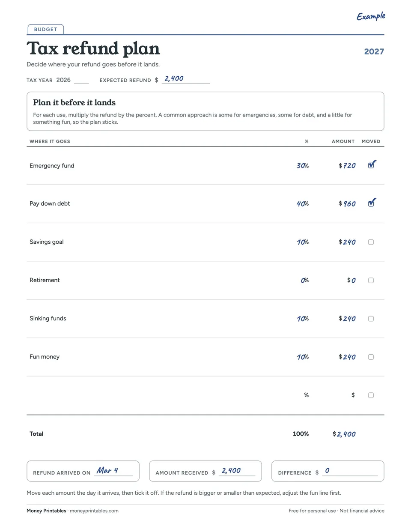
Task: Click the Retirement '0%' value
Action: pos(304,281)
